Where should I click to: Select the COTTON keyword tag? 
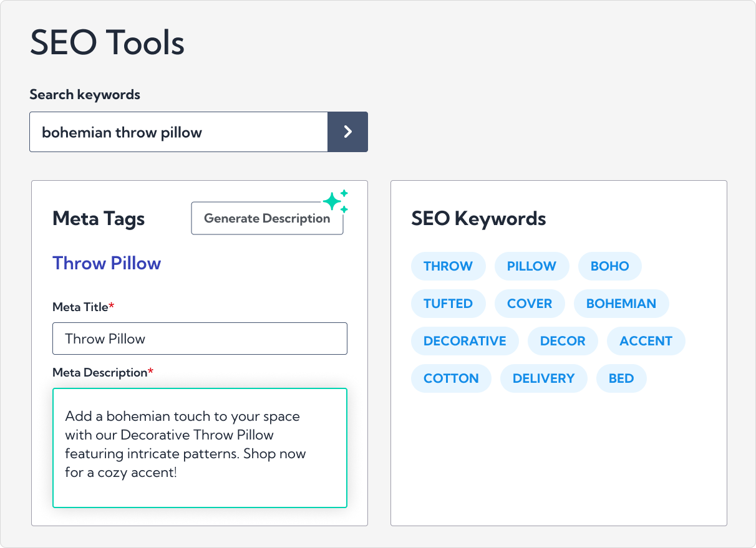pos(451,378)
